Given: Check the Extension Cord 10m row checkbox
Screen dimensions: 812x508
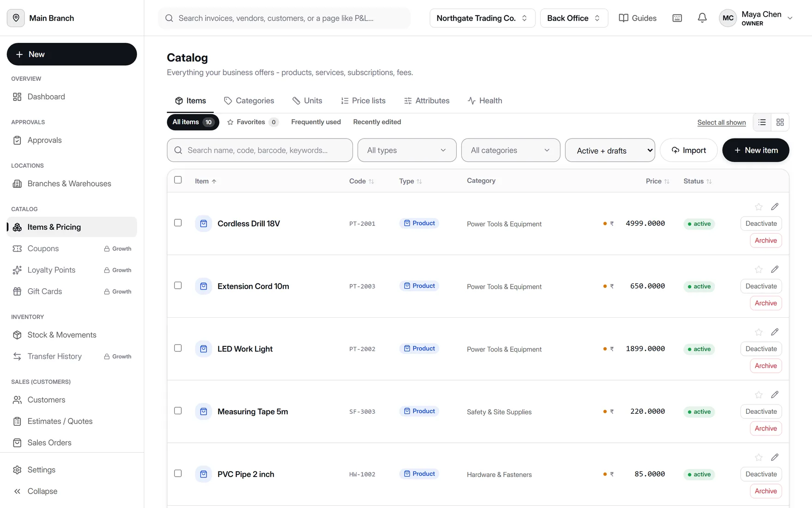Looking at the screenshot, I should pos(178,285).
